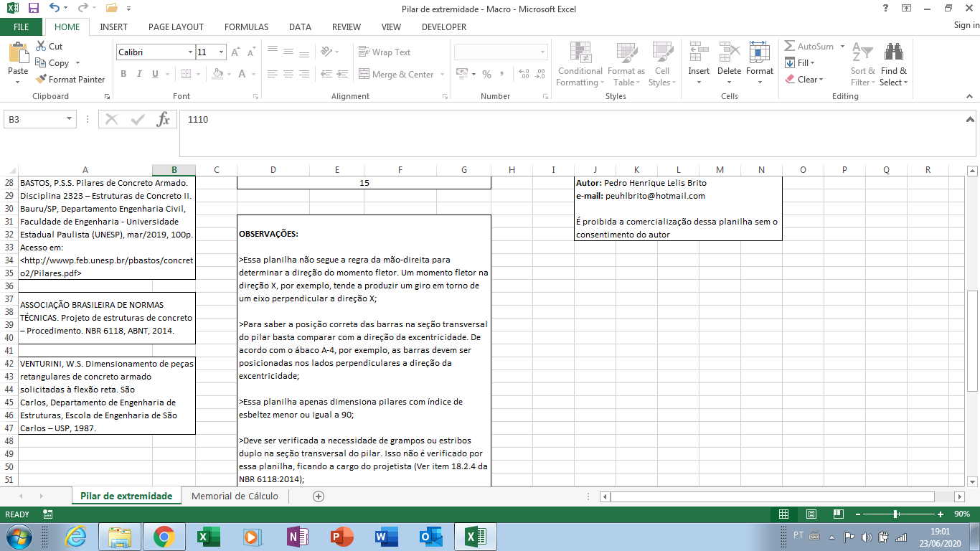The width and height of the screenshot is (980, 551).
Task: Apply percent style format
Action: (x=487, y=74)
